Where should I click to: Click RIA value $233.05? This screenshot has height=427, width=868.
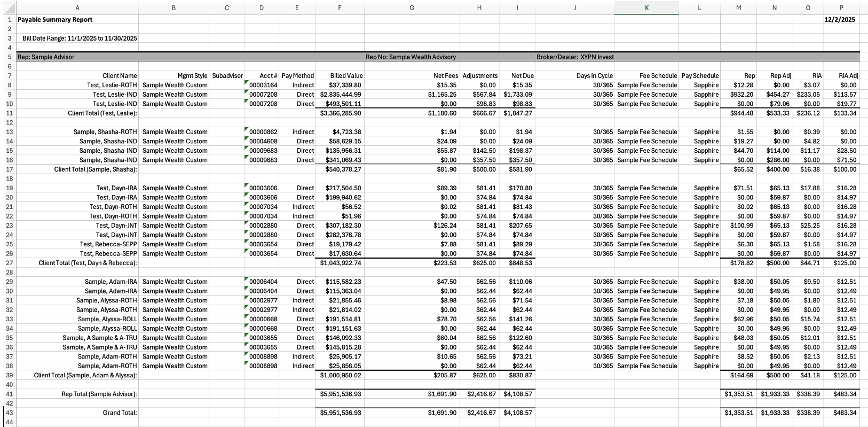tap(808, 95)
